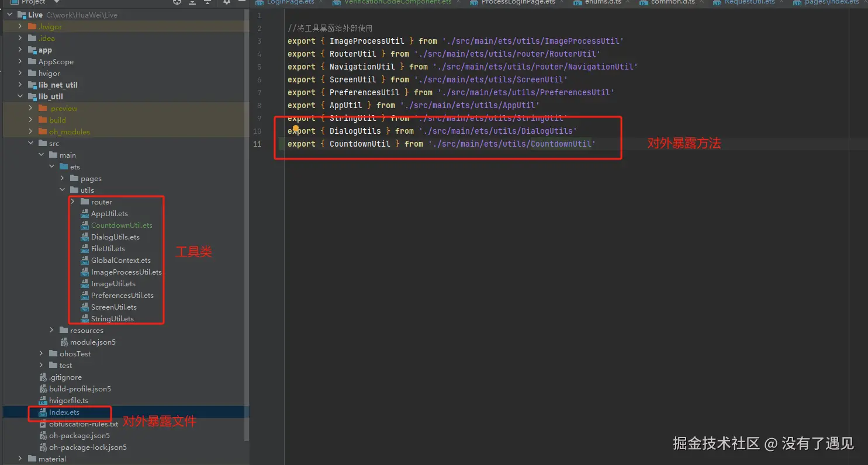The image size is (868, 465).
Task: Click PreferencesUtil identifier on line 7
Action: [x=365, y=92]
